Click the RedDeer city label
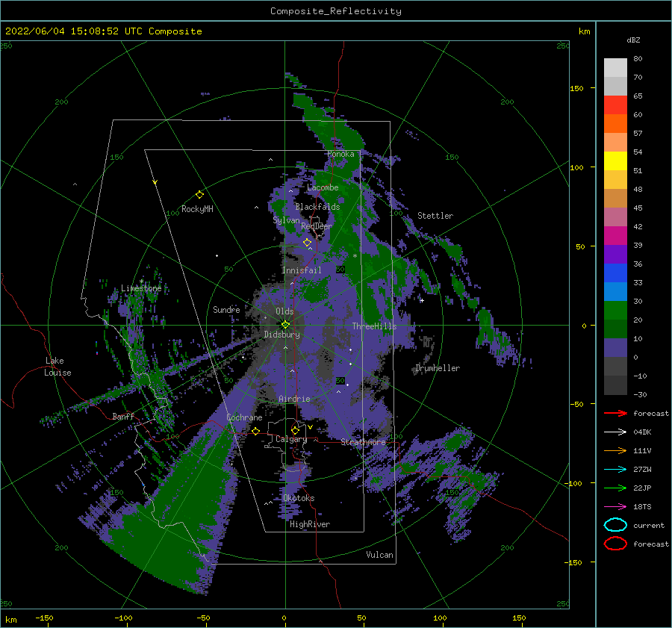The image size is (672, 628). tap(317, 226)
